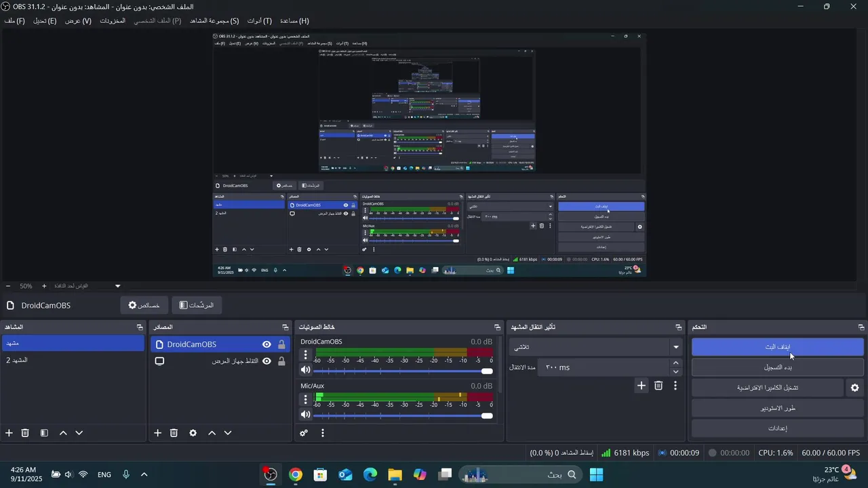Delete selected scene via Scenes trash icon
This screenshot has height=488, width=868.
click(x=25, y=433)
